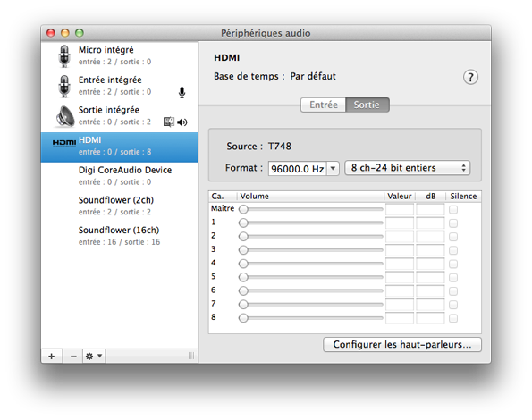Image resolution: width=532 pixels, height=420 pixels.
Task: Click the Micro intégré microphone icon
Action: click(63, 56)
